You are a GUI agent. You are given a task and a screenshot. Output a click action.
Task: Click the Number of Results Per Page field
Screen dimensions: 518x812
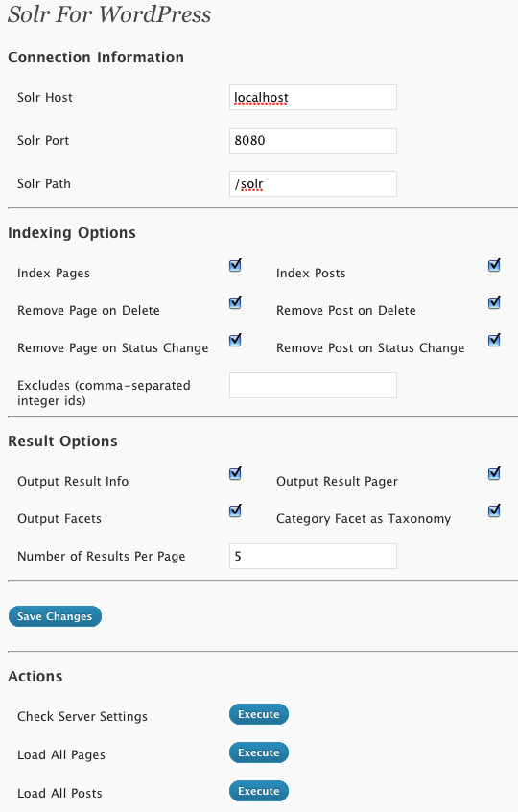coord(313,556)
